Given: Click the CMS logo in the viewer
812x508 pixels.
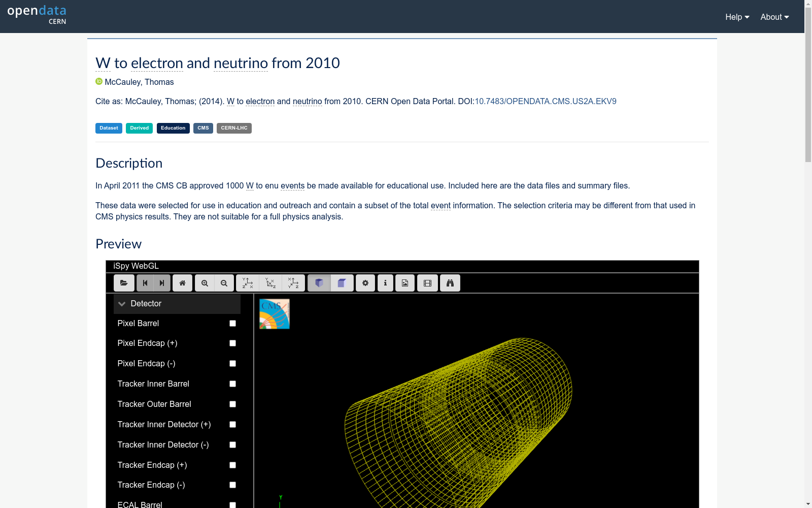Looking at the screenshot, I should click(275, 314).
